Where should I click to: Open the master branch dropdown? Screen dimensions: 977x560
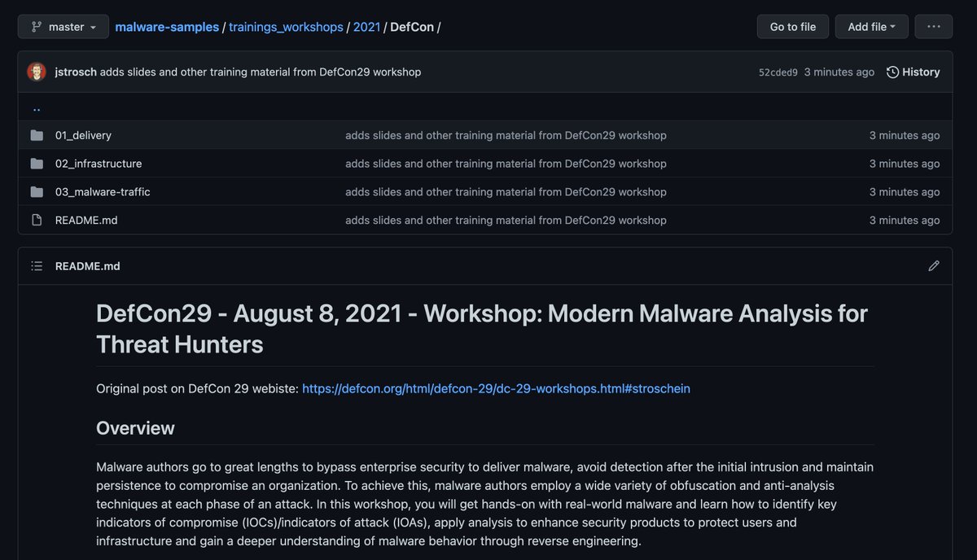64,27
